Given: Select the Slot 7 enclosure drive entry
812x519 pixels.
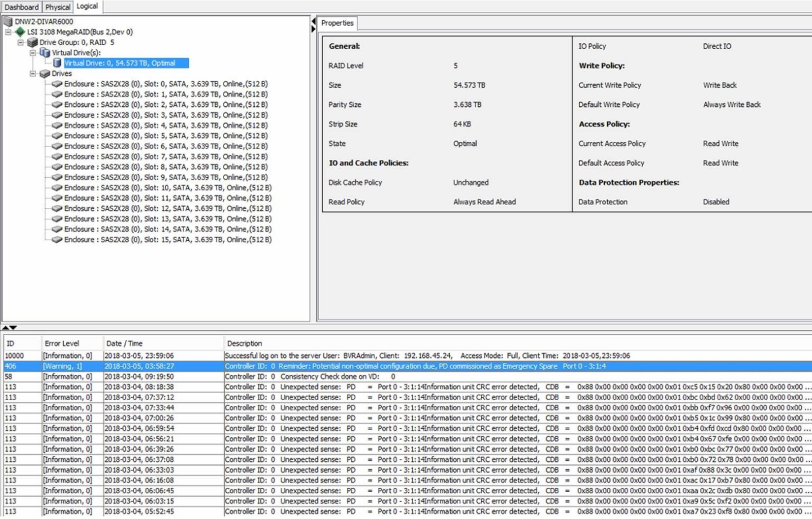Looking at the screenshot, I should (165, 157).
